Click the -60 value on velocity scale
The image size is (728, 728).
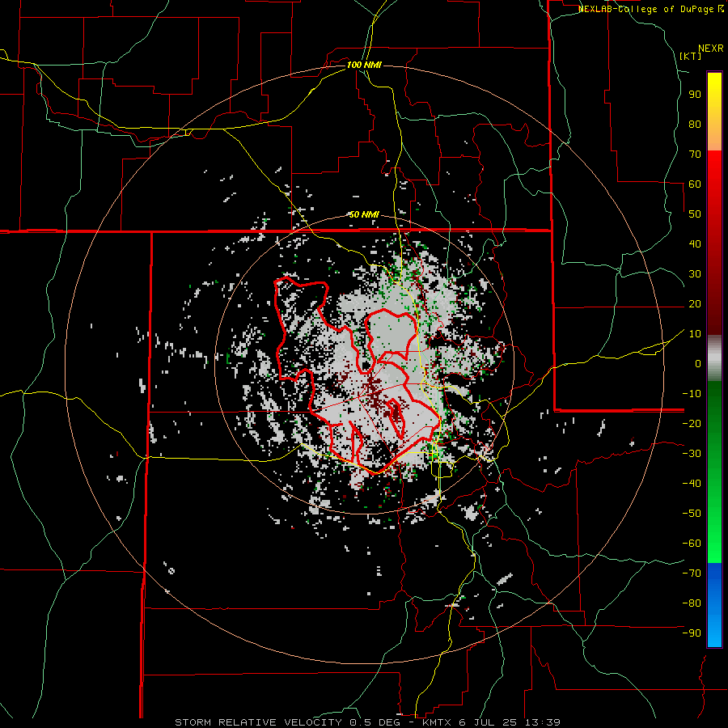point(692,544)
